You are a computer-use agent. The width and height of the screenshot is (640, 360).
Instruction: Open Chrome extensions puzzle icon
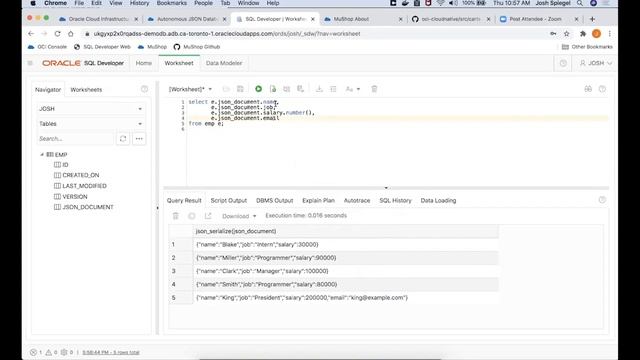[x=582, y=34]
